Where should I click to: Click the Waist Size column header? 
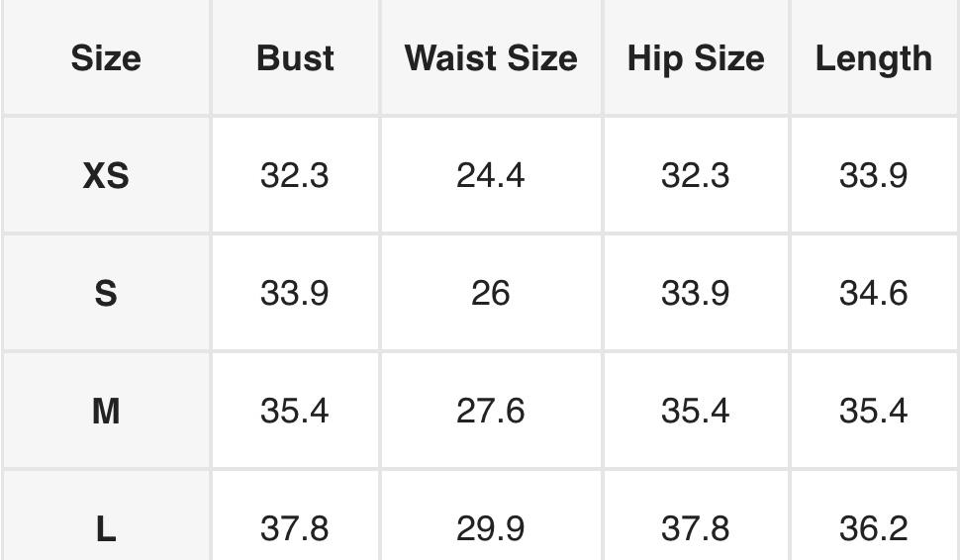click(x=491, y=58)
